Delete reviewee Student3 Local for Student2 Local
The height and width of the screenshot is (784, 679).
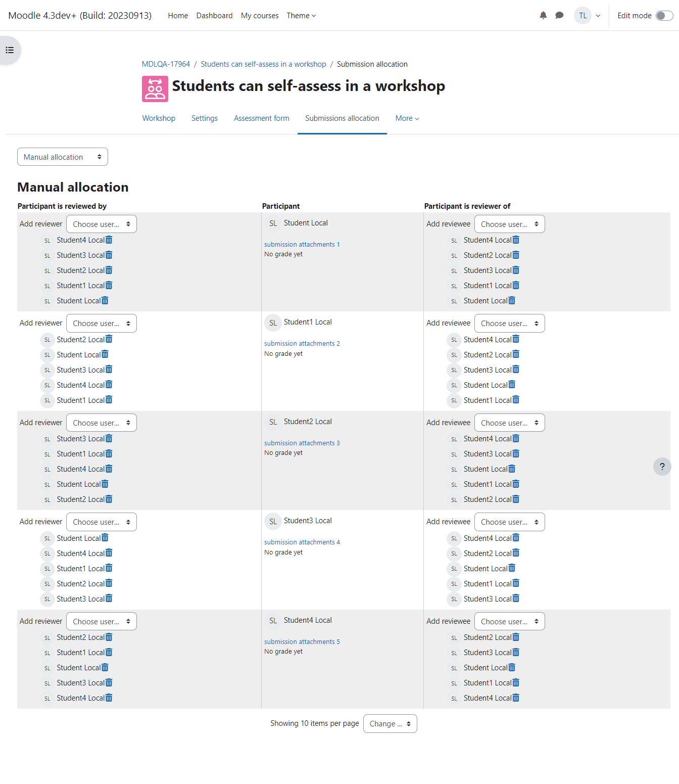point(516,454)
